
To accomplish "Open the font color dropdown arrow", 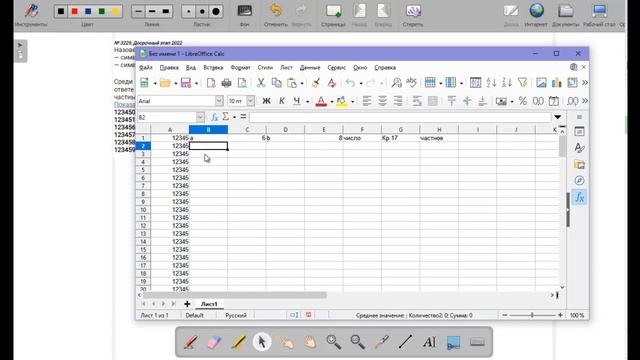I will pyautogui.click(x=331, y=102).
